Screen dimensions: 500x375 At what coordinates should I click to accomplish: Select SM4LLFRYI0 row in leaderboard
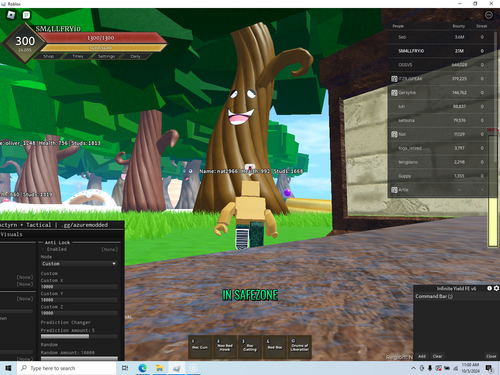(440, 51)
